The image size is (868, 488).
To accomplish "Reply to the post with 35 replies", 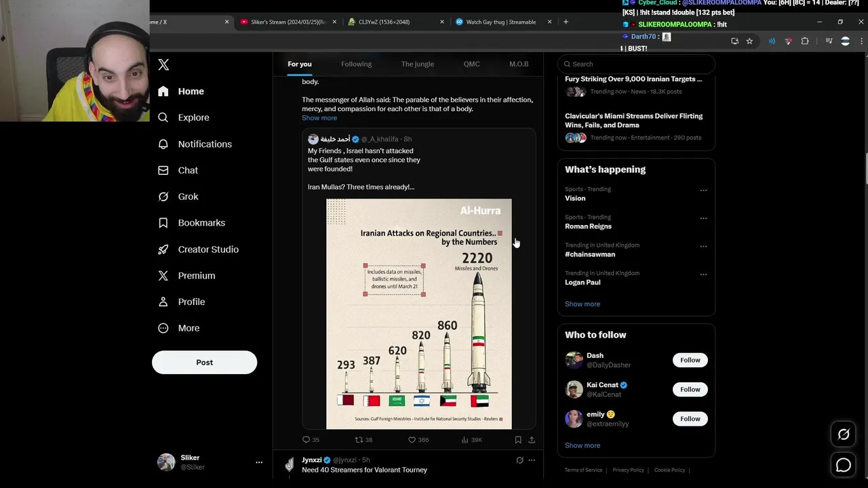I will (311, 440).
